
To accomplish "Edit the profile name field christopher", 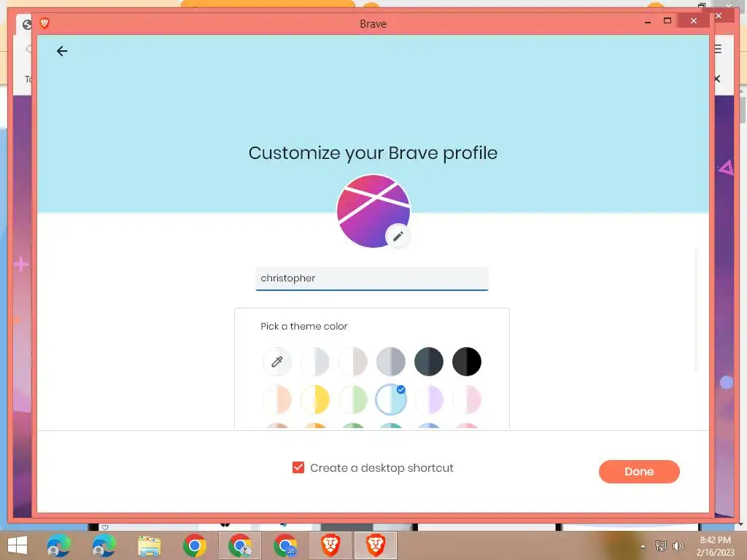I will [372, 279].
